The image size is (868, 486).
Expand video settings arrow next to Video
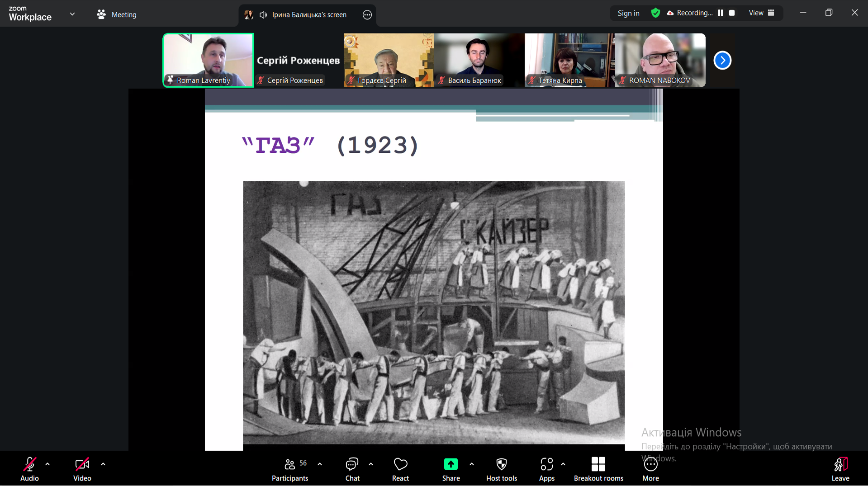[103, 464]
